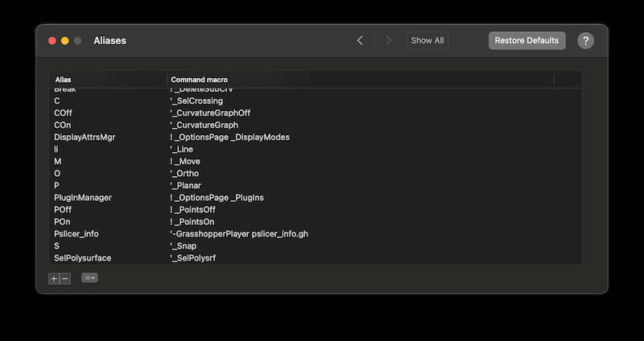The width and height of the screenshot is (644, 341).
Task: Select the PlugInManager alias
Action: pyautogui.click(x=83, y=198)
